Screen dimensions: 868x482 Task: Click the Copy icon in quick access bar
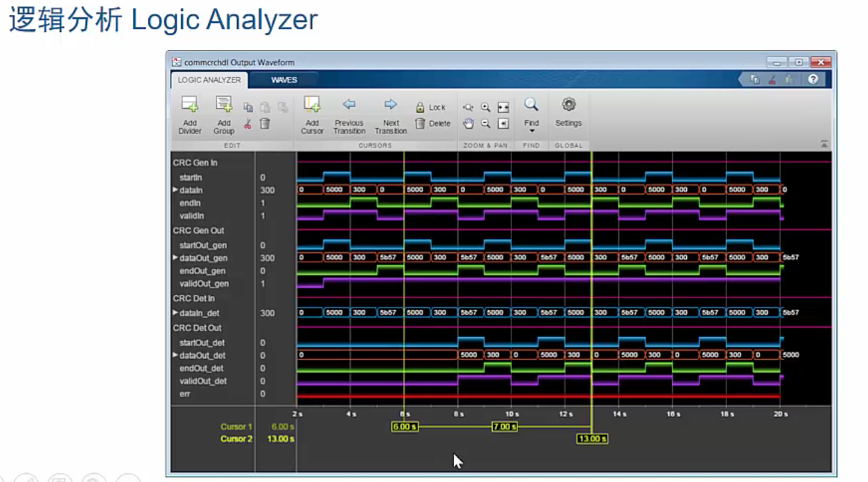[x=755, y=80]
